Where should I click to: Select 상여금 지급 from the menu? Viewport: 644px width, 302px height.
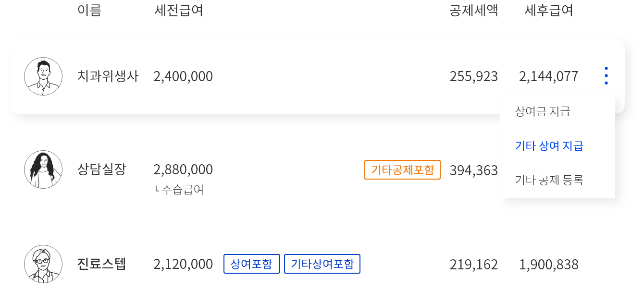tap(542, 112)
